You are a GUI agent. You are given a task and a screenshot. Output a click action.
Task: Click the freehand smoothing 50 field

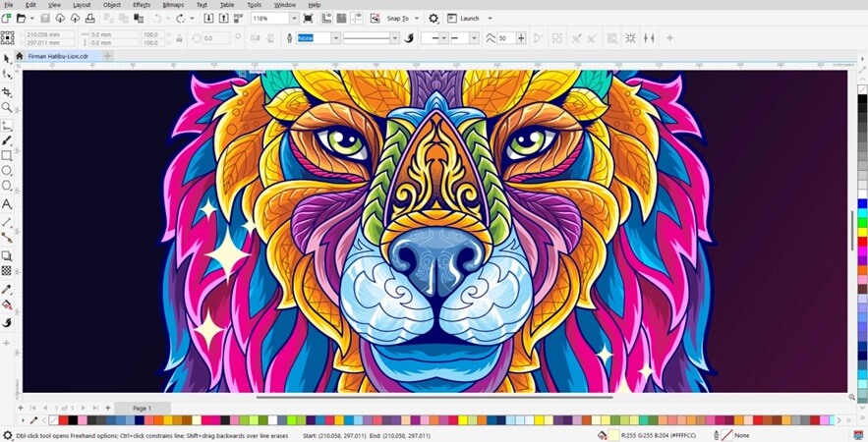pos(506,38)
